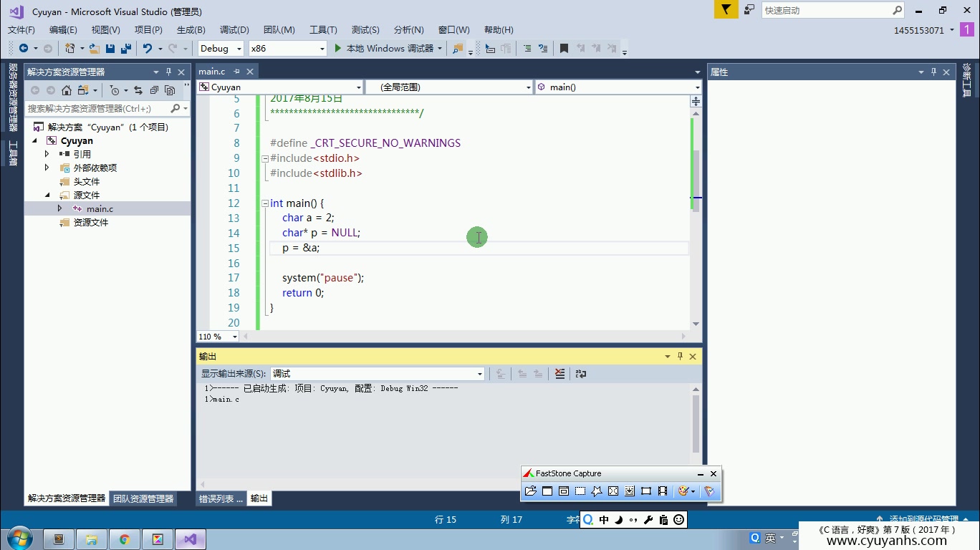This screenshot has width=980, height=550.
Task: Open the Windows Start button
Action: point(19,539)
